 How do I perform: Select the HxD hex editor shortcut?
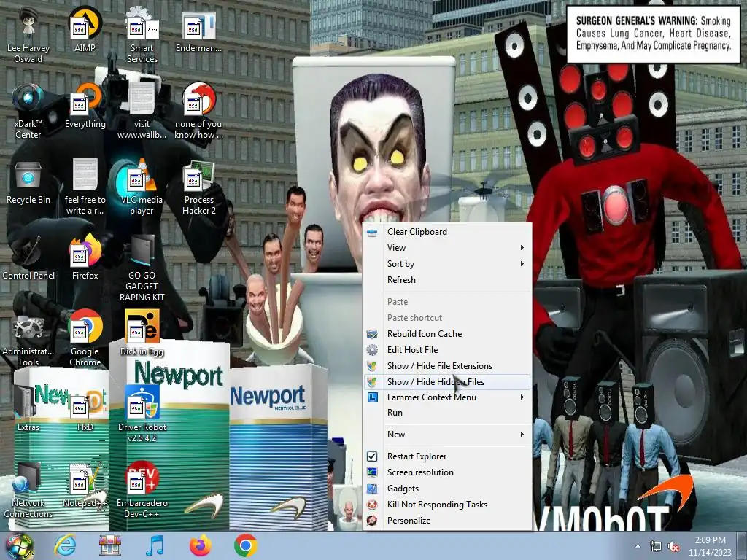coord(85,410)
